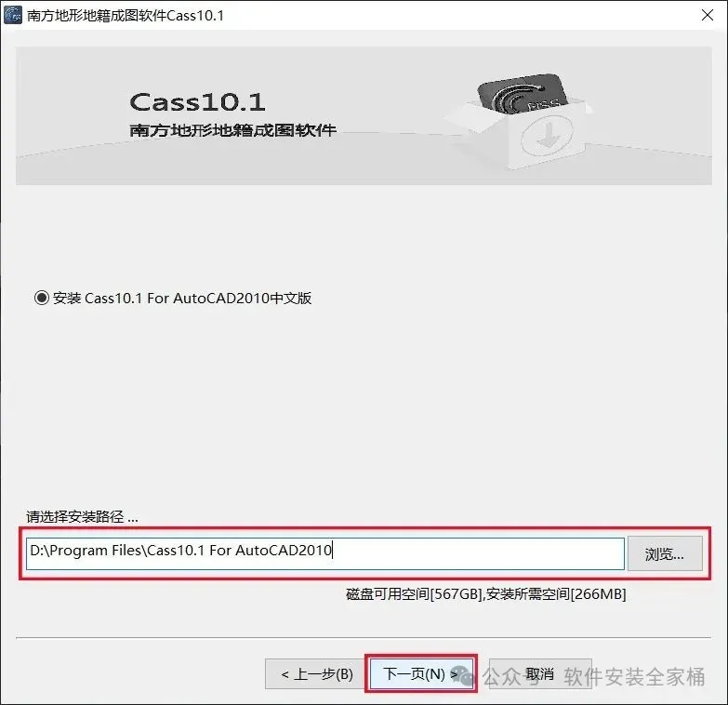Click the banner subtitle 南方地形地籍成图软件
Viewport: 728px width, 705px height.
click(232, 130)
